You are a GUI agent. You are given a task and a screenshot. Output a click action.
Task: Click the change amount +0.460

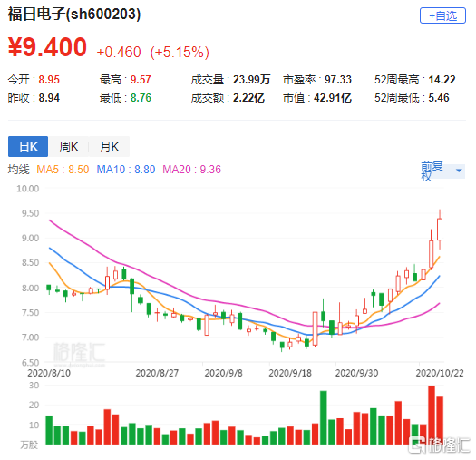[119, 53]
